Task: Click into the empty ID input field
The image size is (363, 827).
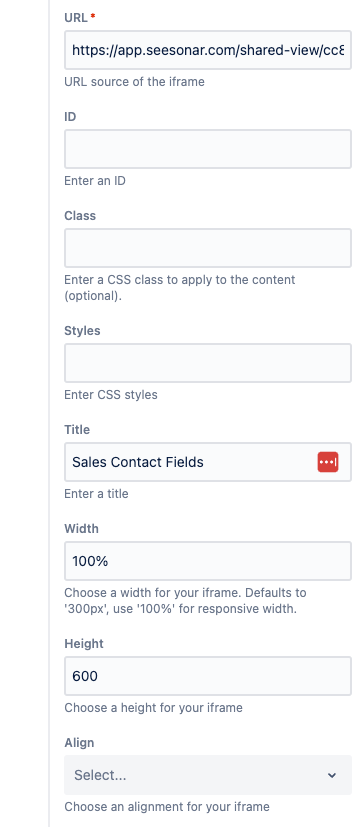Action: (x=208, y=149)
